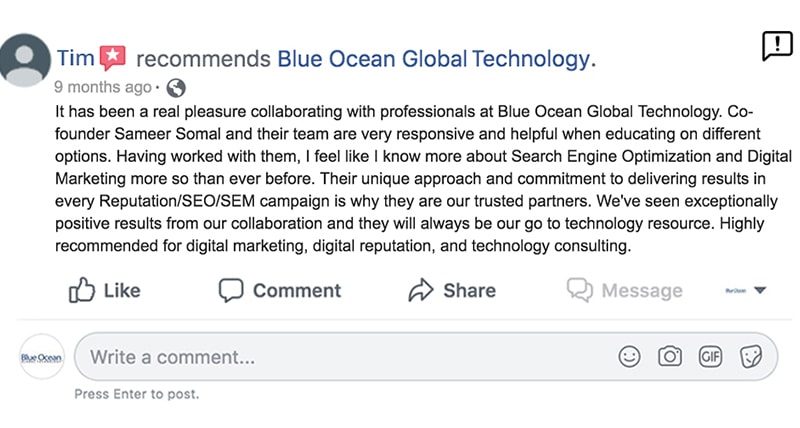The width and height of the screenshot is (800, 428).
Task: Click Tim's profile picture avatar
Action: [x=25, y=61]
